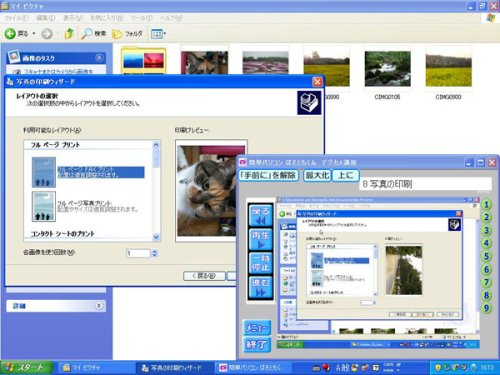Open the File menu in My Pictures

click(x=16, y=18)
